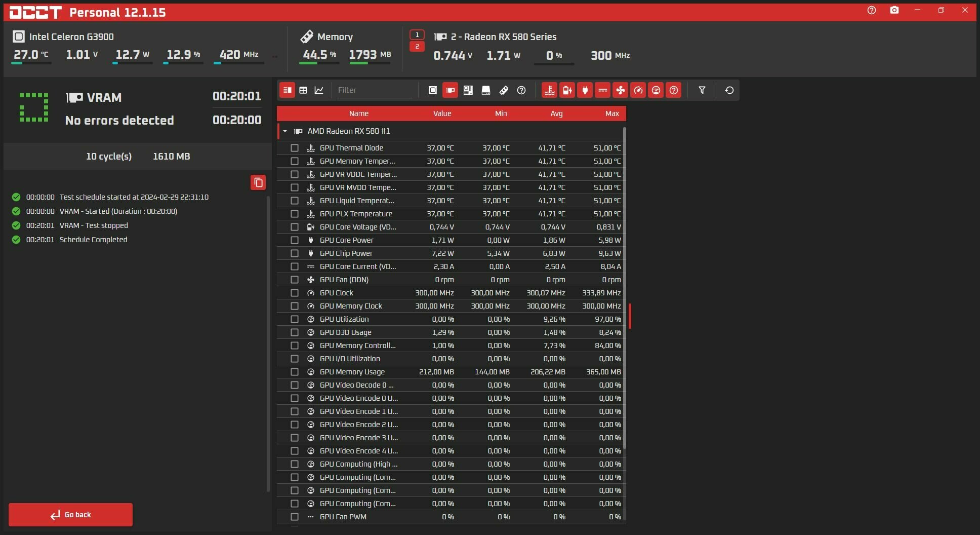Viewport: 980px width, 535px height.
Task: Filter sensors by memory module icon
Action: 504,90
